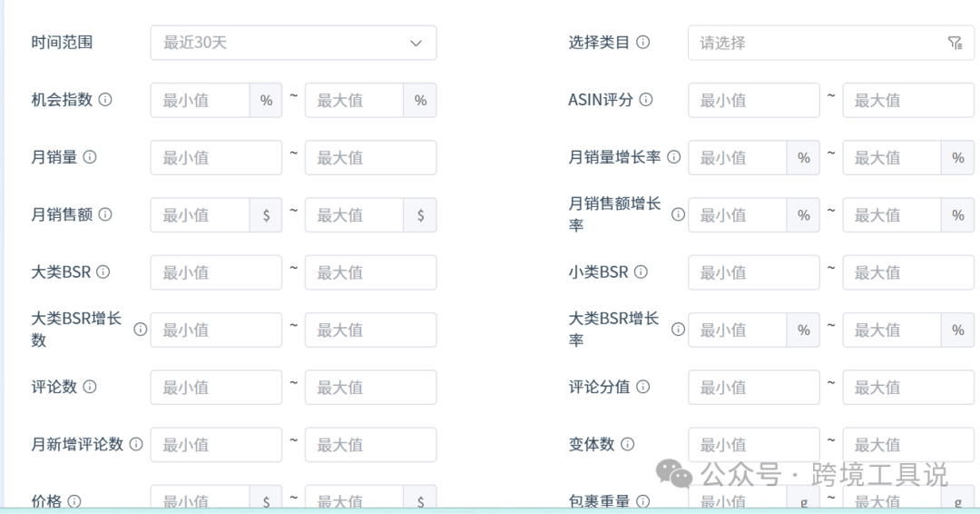Focus the ASIN评分 maximum value field
The image size is (980, 514).
[x=908, y=100]
